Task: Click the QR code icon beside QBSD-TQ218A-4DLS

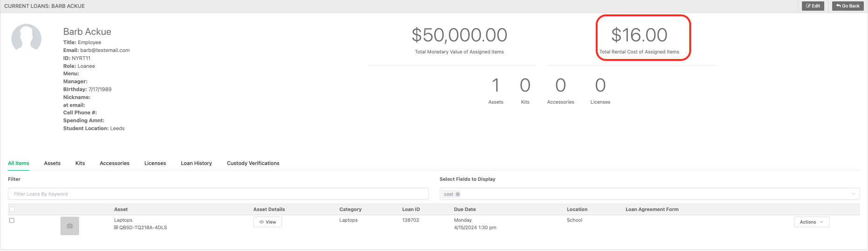Action: (x=116, y=228)
